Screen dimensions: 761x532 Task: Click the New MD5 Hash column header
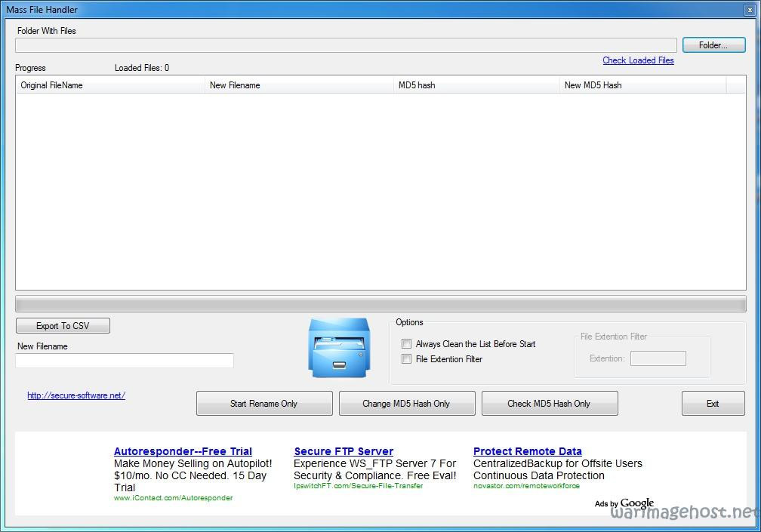(642, 85)
